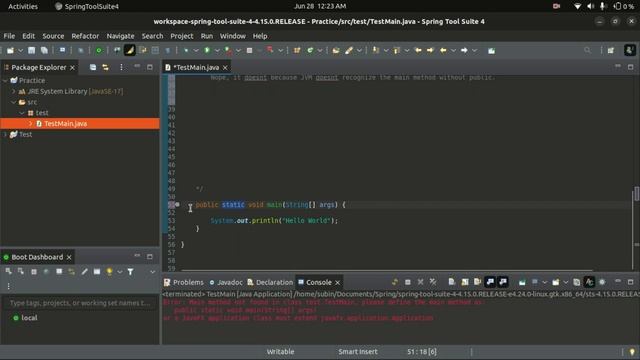The image size is (640, 360).
Task: Select the Spring perspective icon at far right
Action: tap(629, 50)
